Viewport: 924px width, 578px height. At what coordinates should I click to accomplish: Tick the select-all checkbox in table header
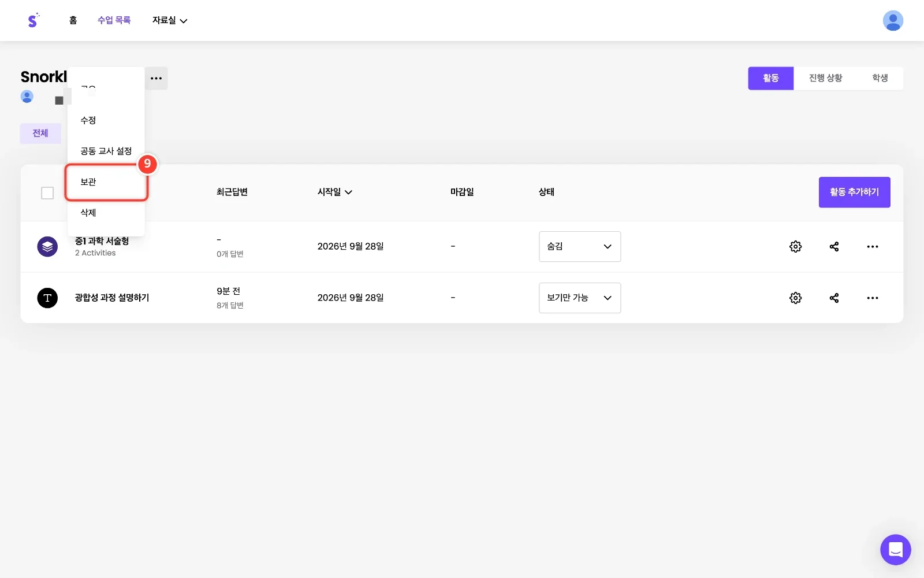click(x=47, y=193)
